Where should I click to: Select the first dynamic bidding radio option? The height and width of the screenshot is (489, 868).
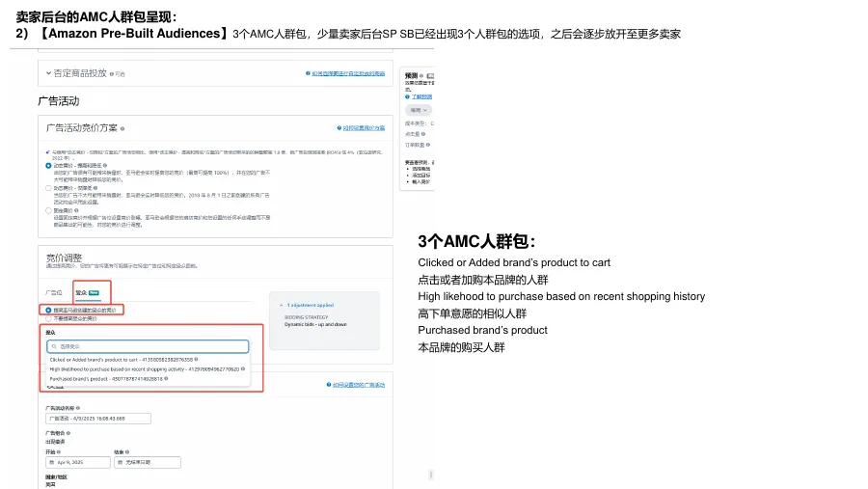(49, 166)
